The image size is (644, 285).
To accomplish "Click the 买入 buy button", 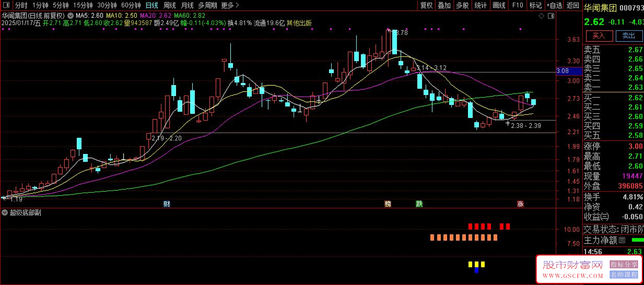I will (x=598, y=36).
